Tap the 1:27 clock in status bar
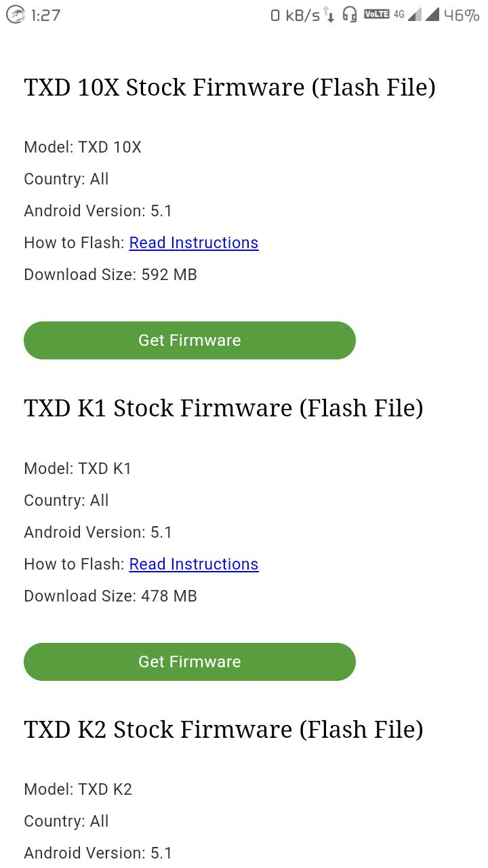 tap(45, 15)
